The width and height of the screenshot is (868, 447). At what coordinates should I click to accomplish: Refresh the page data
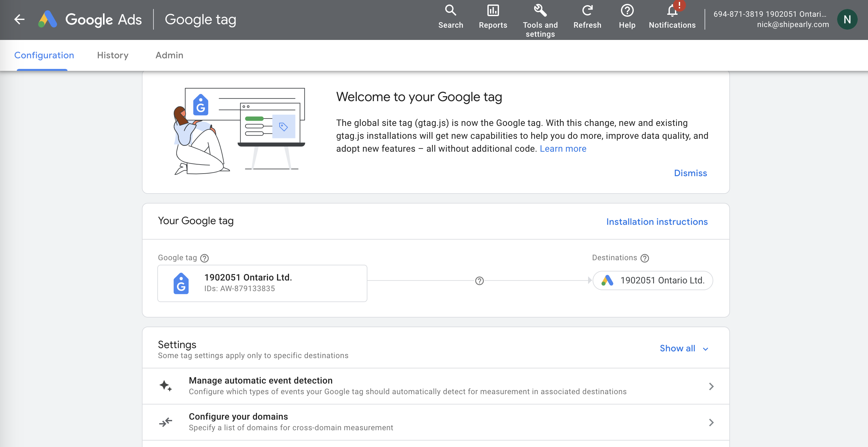[587, 17]
